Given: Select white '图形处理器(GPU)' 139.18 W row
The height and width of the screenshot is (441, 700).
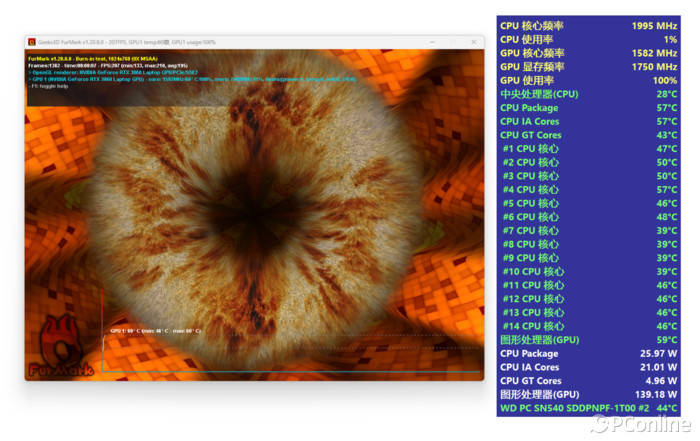Looking at the screenshot, I should [588, 394].
